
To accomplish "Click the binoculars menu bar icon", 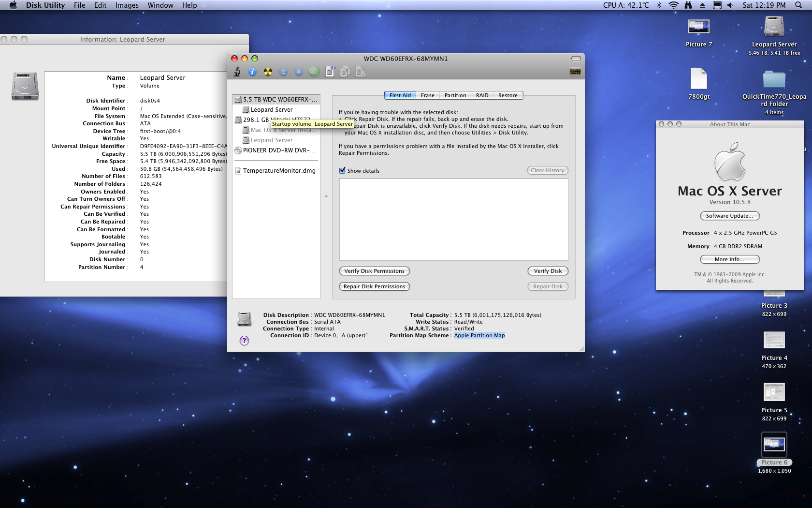I will [x=688, y=5].
